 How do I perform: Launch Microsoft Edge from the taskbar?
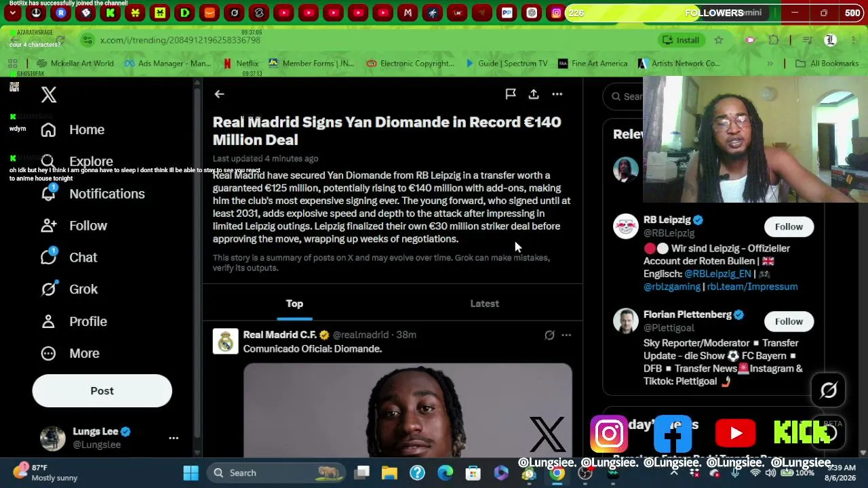445,473
